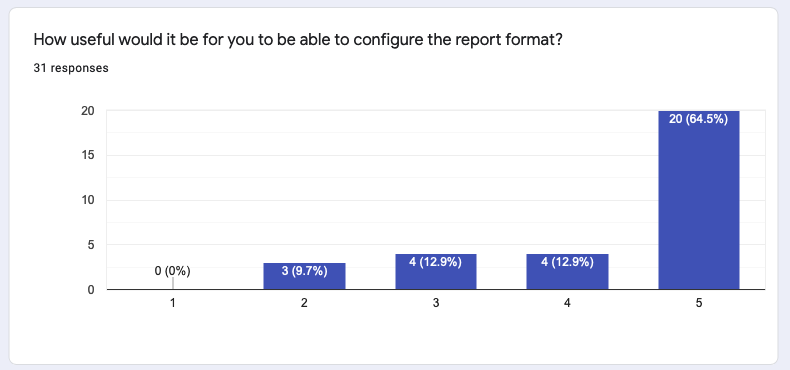Click the '0 (0%)' data label
Screen dimensions: 790x370
pos(173,271)
